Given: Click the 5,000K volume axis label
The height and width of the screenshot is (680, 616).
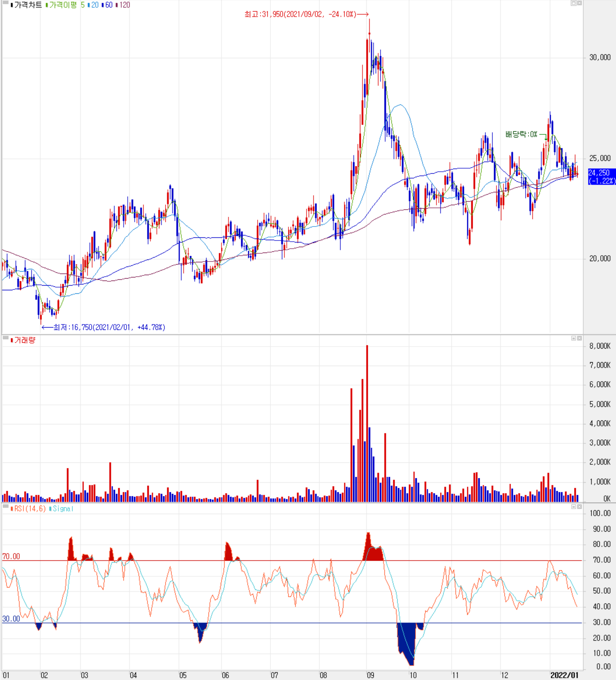Looking at the screenshot, I should [600, 404].
